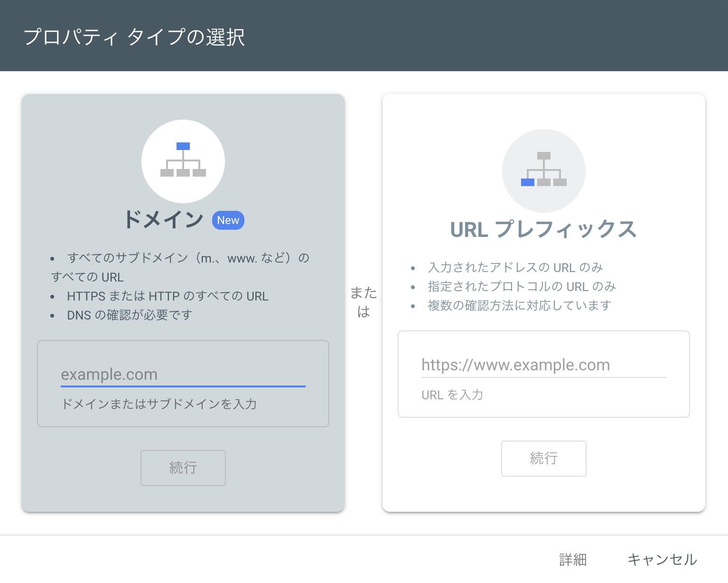728x583 pixels.
Task: Click the New badge next to ドメイン
Action: 228,220
